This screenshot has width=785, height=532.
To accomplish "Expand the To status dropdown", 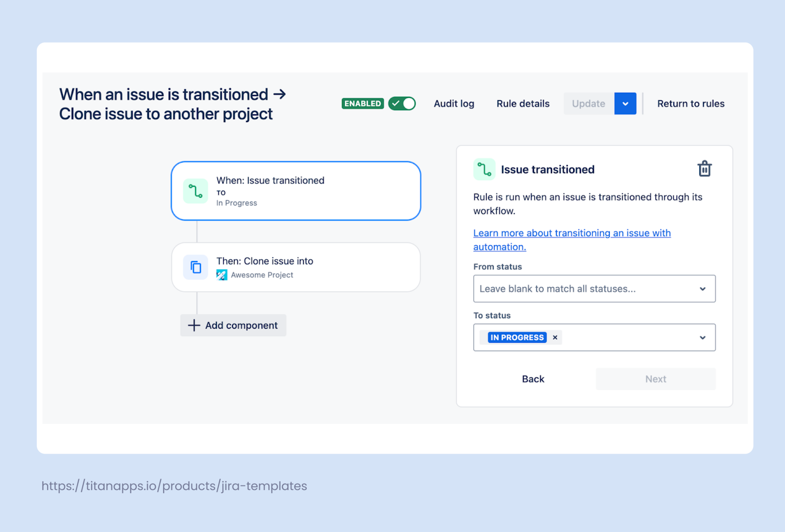I will [703, 337].
